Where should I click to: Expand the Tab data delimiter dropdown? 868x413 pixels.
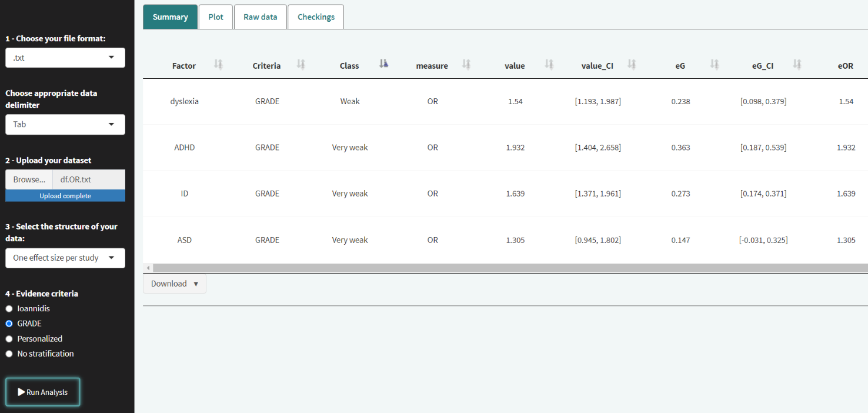[65, 124]
